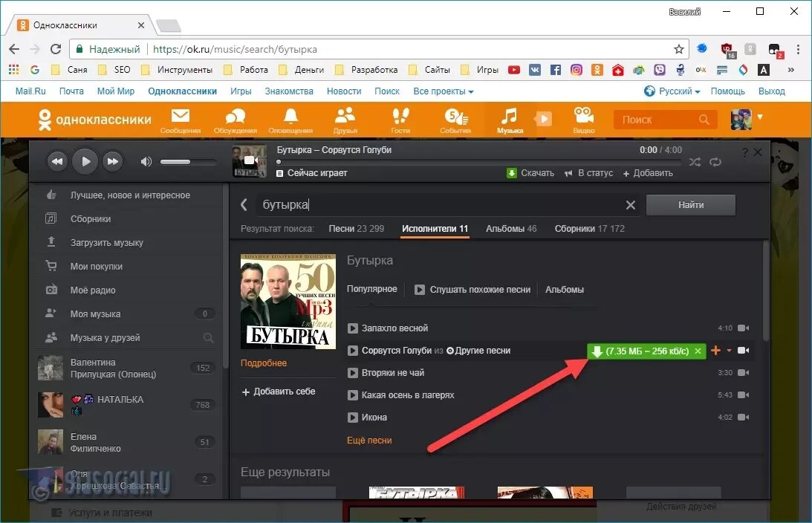Play the current track

(85, 161)
